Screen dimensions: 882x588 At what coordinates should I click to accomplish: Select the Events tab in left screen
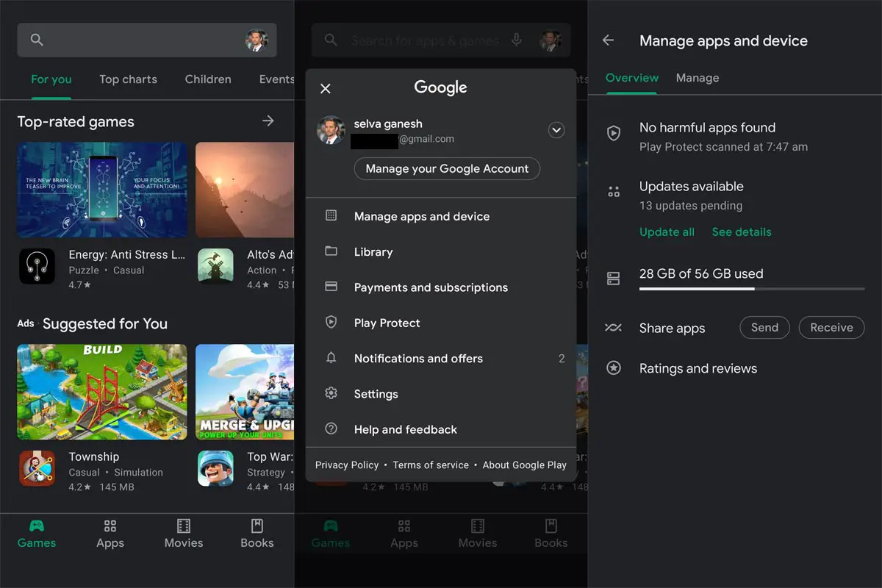[x=276, y=79]
